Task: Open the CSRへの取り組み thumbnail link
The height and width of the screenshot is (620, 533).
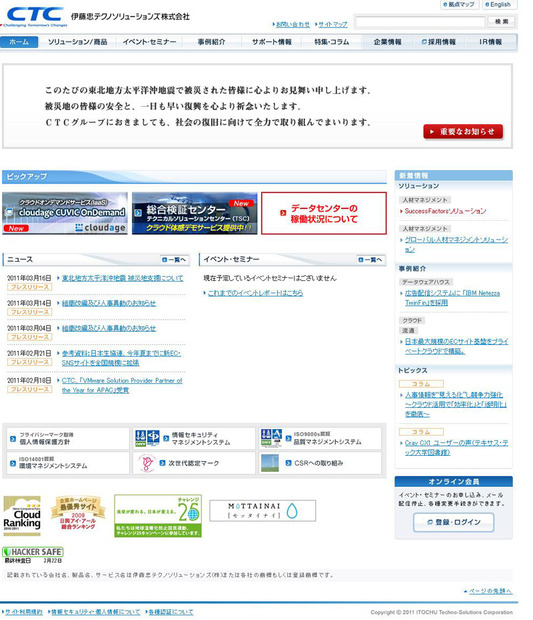Action: (270, 463)
